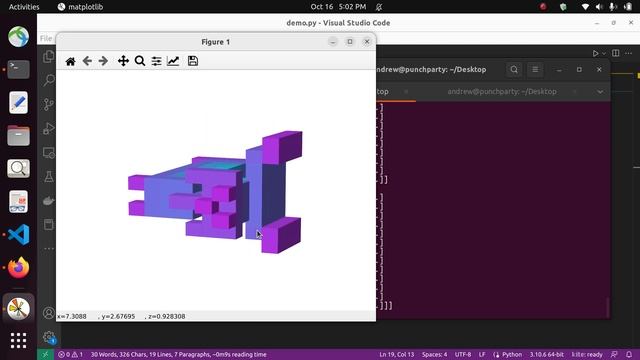Open the Files manager from the dock
This screenshot has width=640, height=360.
(x=18, y=135)
